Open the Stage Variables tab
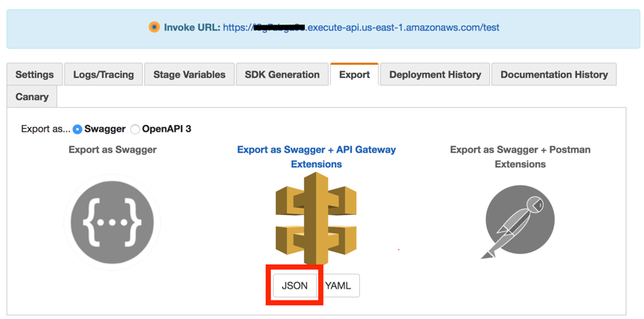The height and width of the screenshot is (319, 644). [x=190, y=74]
